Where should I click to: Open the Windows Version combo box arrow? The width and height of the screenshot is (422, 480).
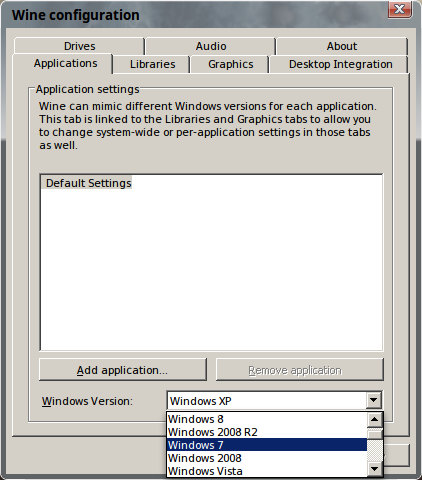tap(374, 400)
